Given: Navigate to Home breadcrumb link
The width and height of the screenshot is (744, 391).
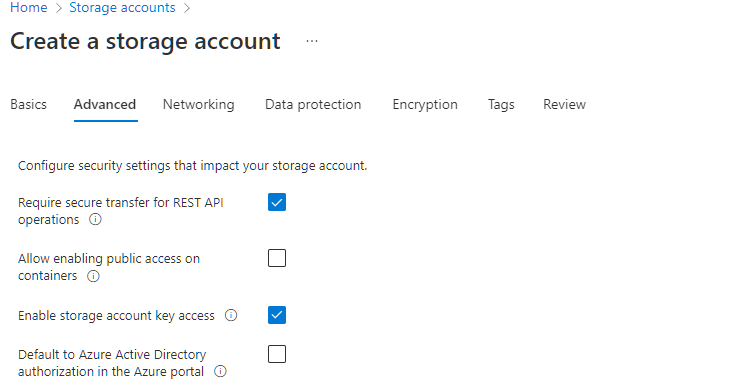Looking at the screenshot, I should [28, 8].
